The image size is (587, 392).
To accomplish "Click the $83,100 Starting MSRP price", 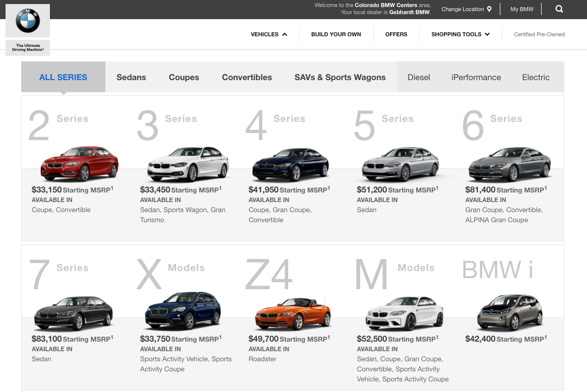I will [x=72, y=339].
